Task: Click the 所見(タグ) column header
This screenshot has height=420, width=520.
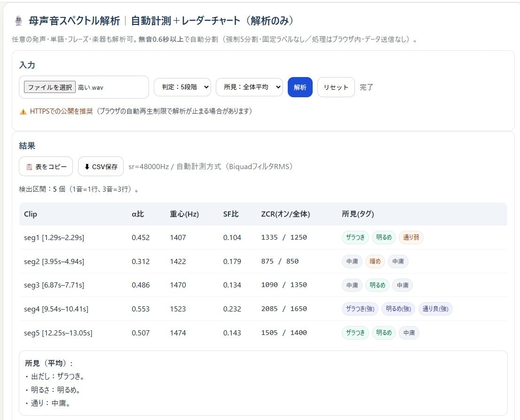Action: click(358, 214)
